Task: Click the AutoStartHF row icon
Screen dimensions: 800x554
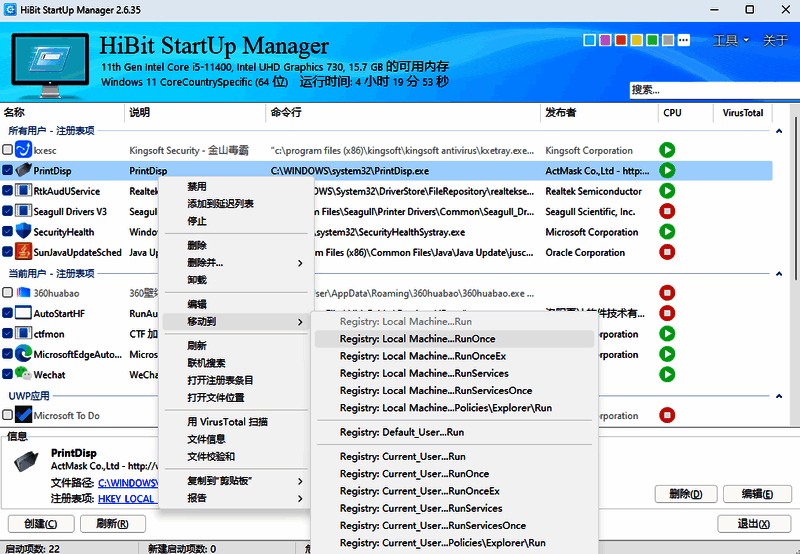Action: tap(23, 313)
